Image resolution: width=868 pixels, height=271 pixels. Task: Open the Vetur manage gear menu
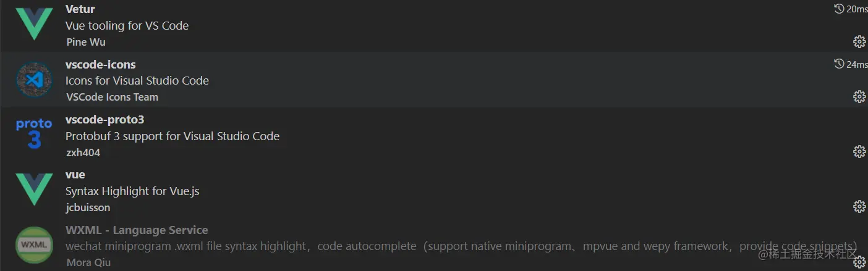(x=859, y=42)
